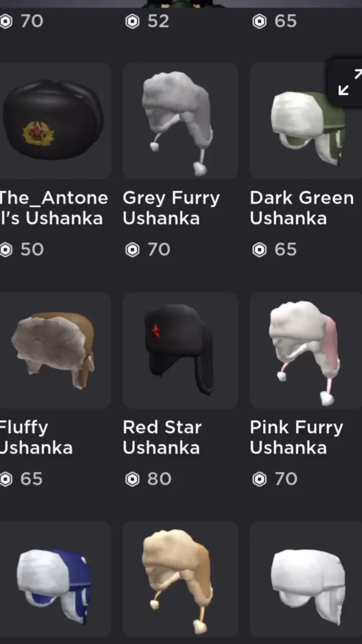Select the Red Star Ushanka thumbnail
Image resolution: width=362 pixels, height=644 pixels.
coord(180,350)
